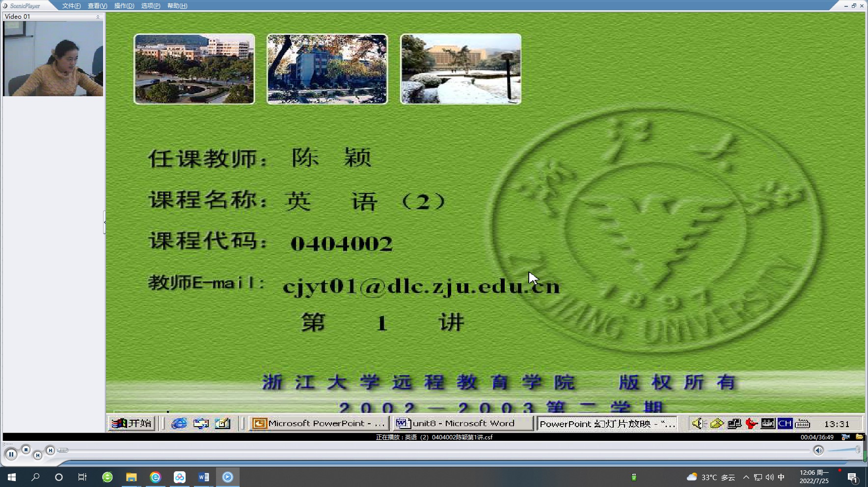Click the 00:04/36:49 time counter

pyautogui.click(x=817, y=437)
